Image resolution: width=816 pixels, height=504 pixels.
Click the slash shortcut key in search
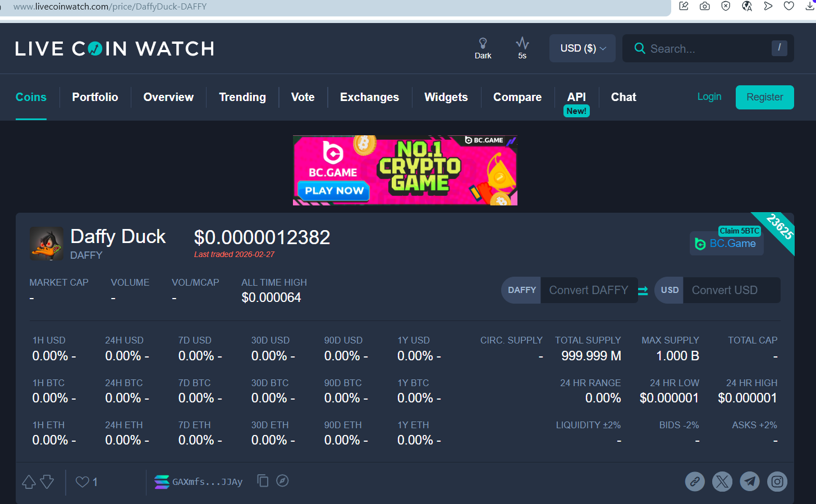tap(779, 48)
